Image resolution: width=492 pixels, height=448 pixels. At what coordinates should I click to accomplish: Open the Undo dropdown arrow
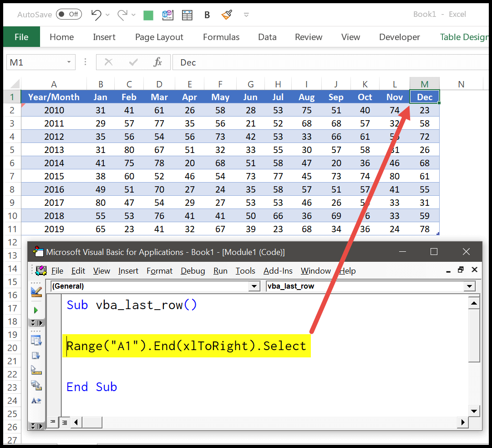click(107, 15)
